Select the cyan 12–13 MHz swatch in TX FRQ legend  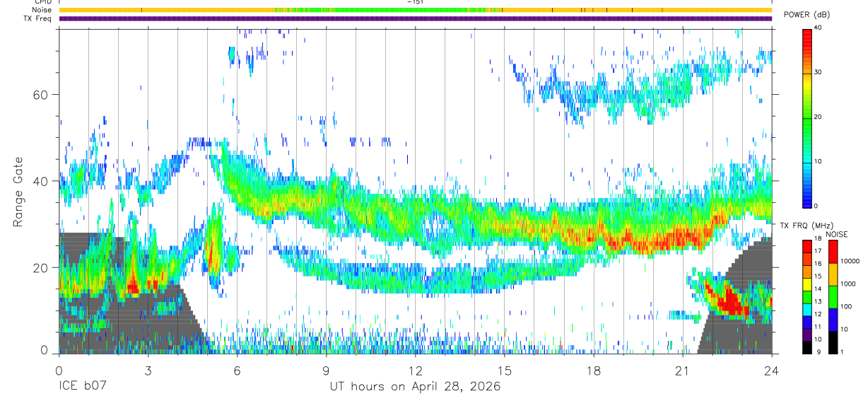(807, 310)
